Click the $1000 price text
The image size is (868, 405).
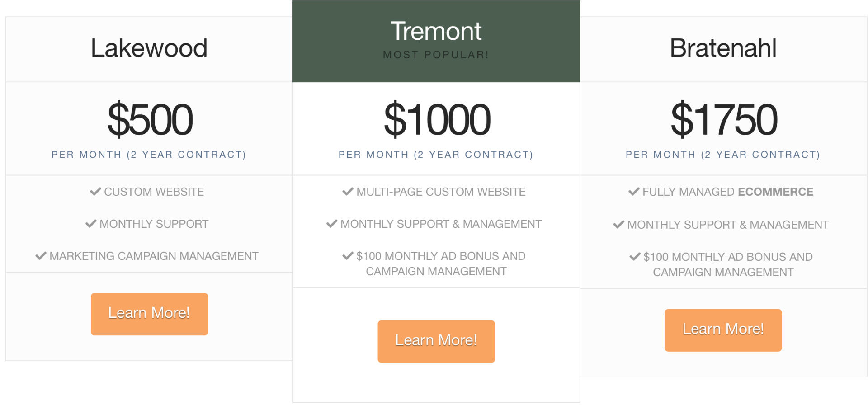click(437, 119)
